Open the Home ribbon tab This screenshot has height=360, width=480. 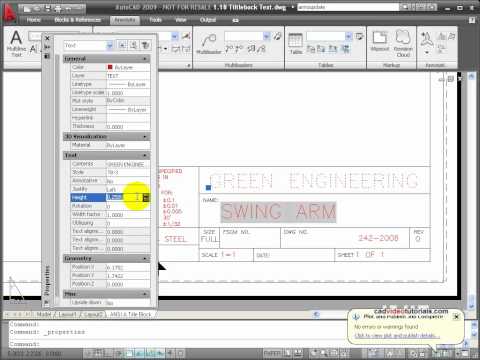(33, 20)
